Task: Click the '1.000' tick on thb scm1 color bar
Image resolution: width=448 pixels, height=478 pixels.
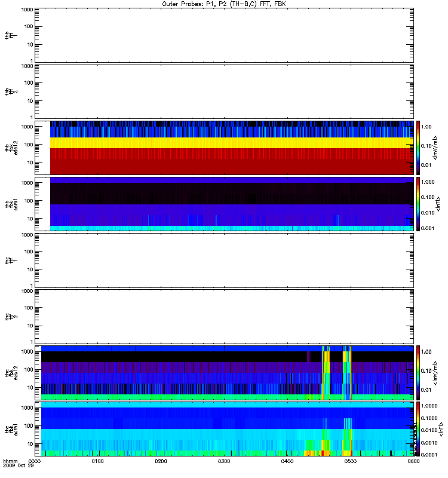Action: point(428,182)
